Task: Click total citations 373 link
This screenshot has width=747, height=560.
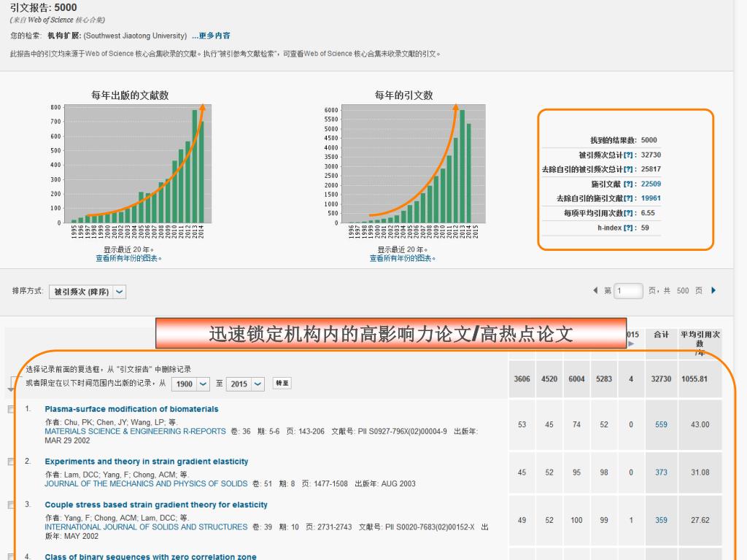Action: (x=661, y=472)
